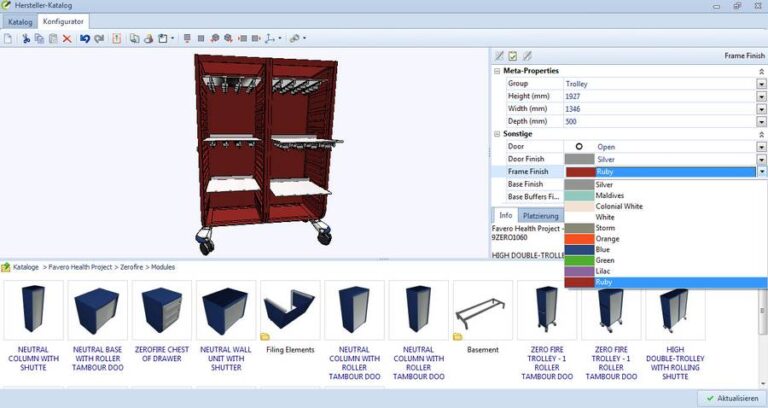Screen dimensions: 768x408
Task: Click the Copy toolbar icon
Action: (39, 38)
